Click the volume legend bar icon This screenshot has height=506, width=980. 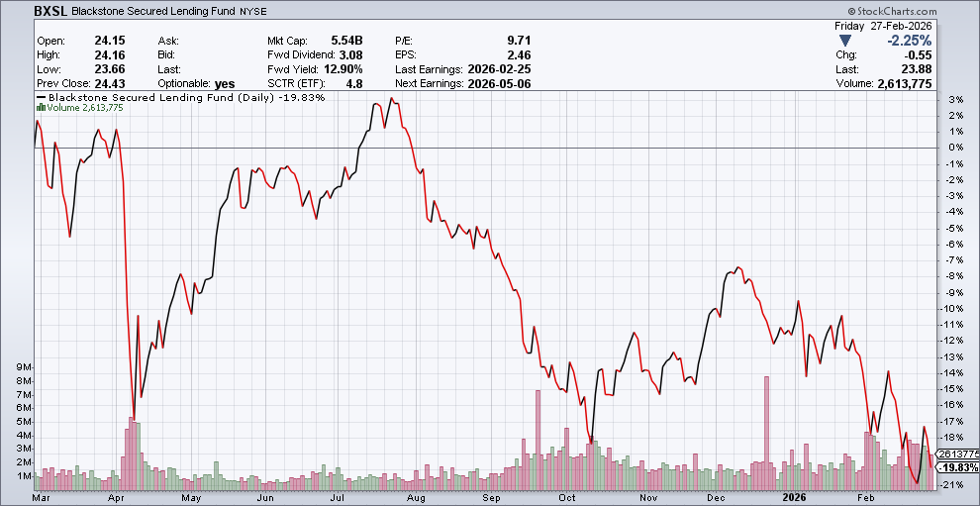tap(41, 108)
